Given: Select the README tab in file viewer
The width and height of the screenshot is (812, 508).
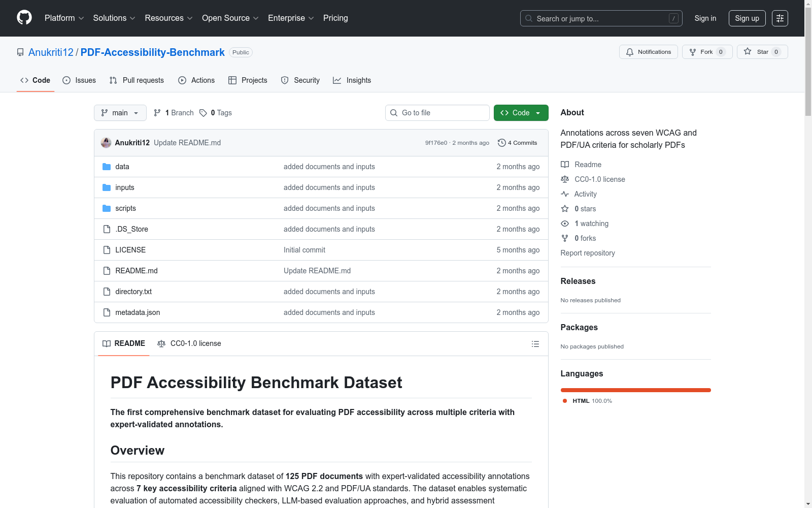Looking at the screenshot, I should coord(124,343).
